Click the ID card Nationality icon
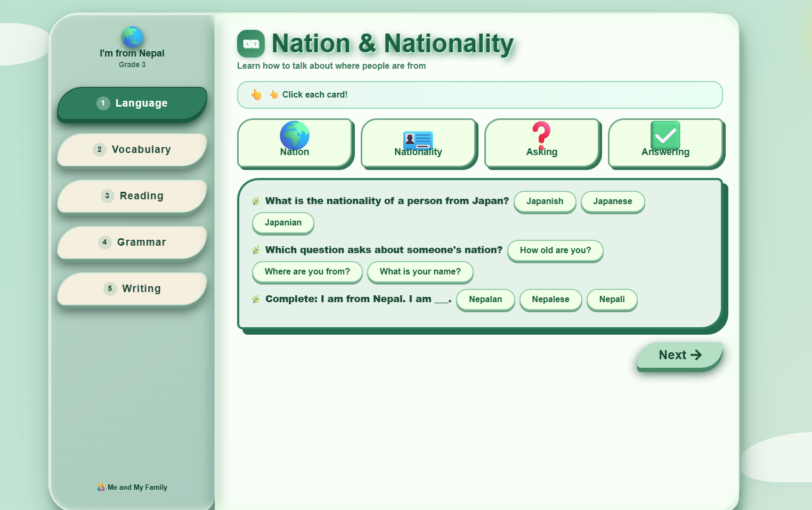The width and height of the screenshot is (812, 510). coord(418,140)
